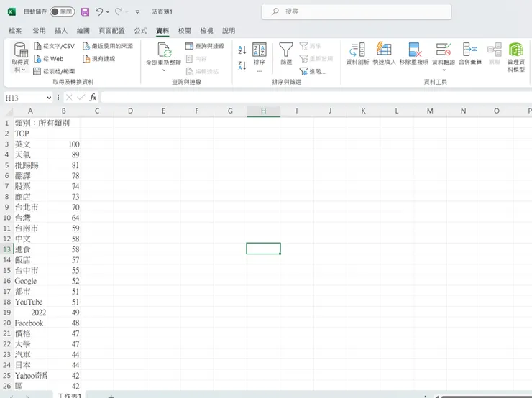Switch to the 公式 (Formulas) tab

pyautogui.click(x=140, y=31)
